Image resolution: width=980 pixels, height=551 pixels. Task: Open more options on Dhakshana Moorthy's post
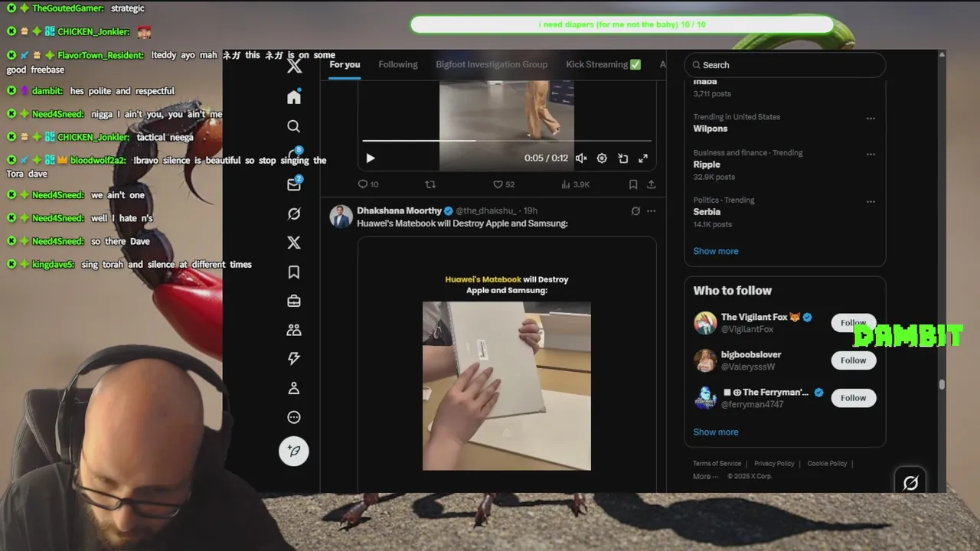[x=652, y=211]
